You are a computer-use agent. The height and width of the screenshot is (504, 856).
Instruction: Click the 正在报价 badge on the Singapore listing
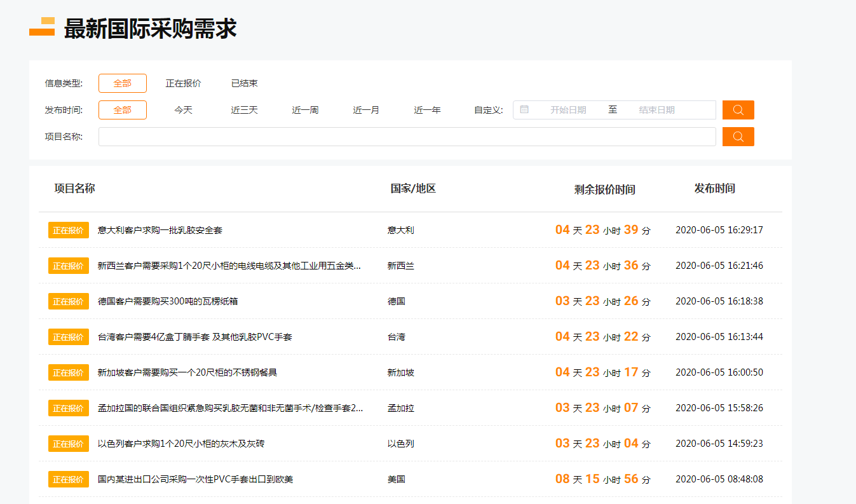click(x=68, y=372)
